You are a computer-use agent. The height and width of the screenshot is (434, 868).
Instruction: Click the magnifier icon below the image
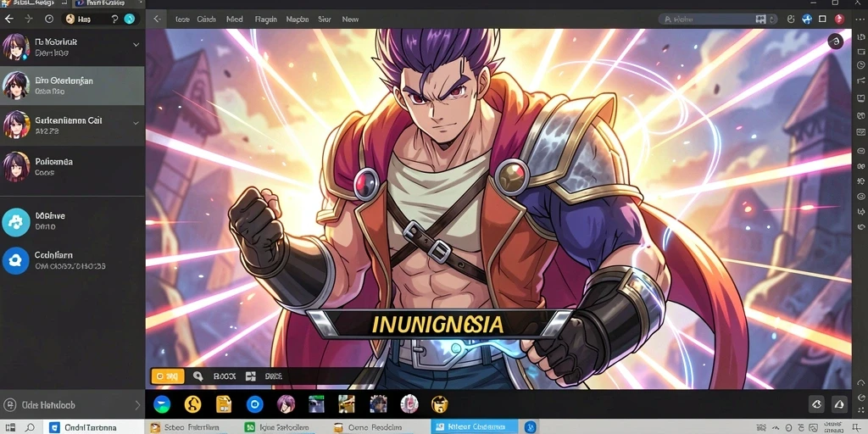tap(198, 376)
